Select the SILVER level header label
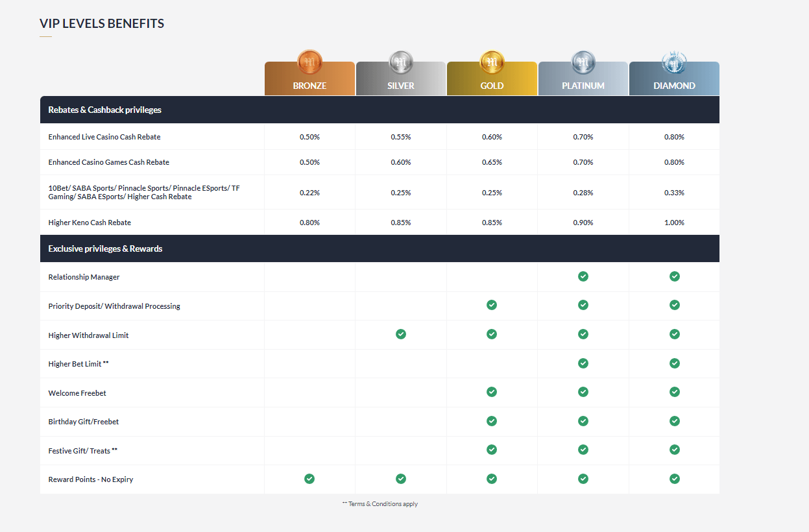This screenshot has height=532, width=809. 401,86
